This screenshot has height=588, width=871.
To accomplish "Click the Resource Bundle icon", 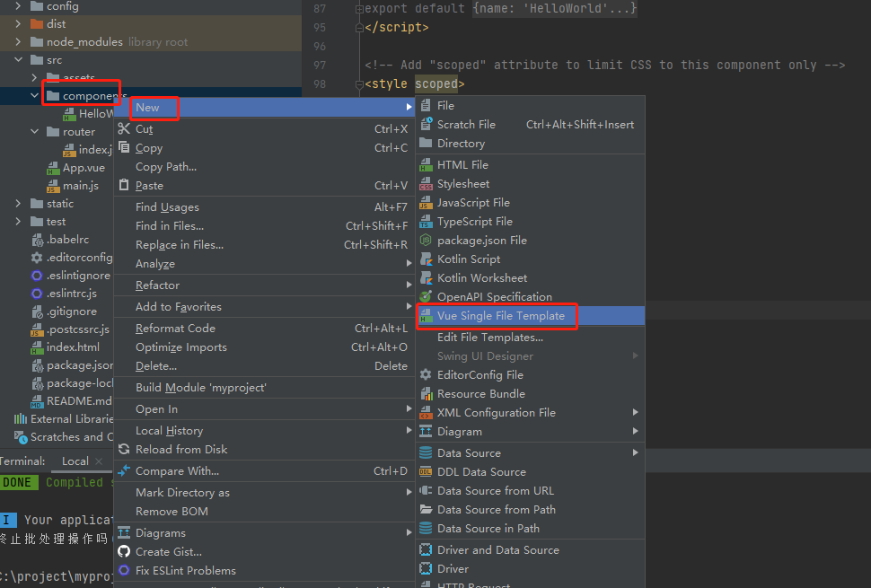I will pyautogui.click(x=426, y=394).
